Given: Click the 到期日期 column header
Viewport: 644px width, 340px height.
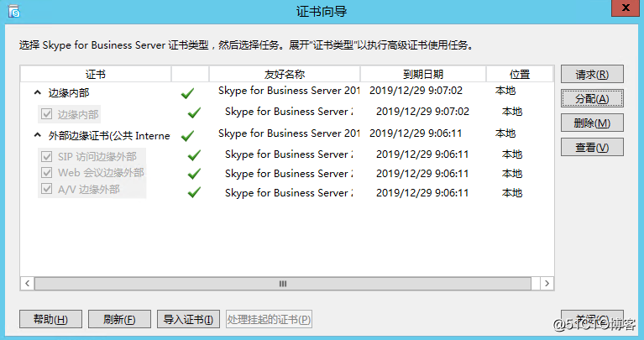Looking at the screenshot, I should (x=423, y=75).
